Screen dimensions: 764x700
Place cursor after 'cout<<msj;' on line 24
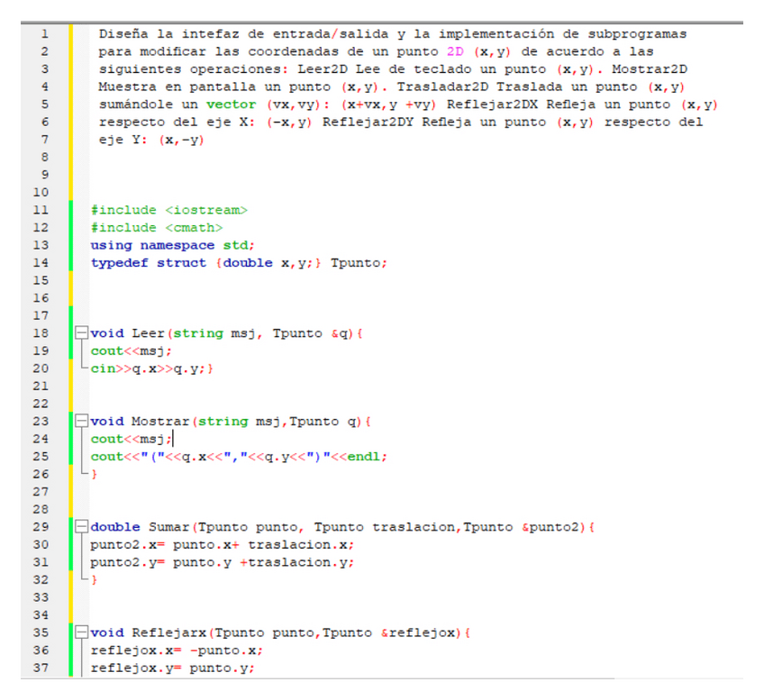pyautogui.click(x=171, y=439)
